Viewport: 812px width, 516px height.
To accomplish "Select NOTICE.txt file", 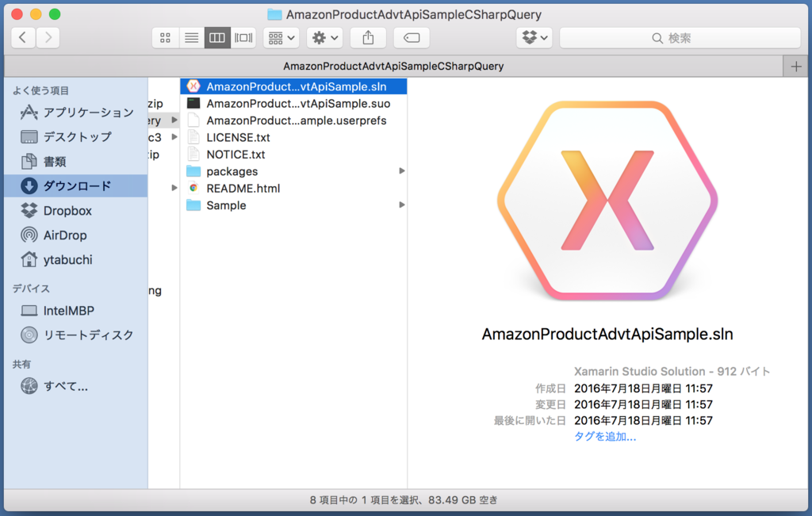I will (x=293, y=155).
